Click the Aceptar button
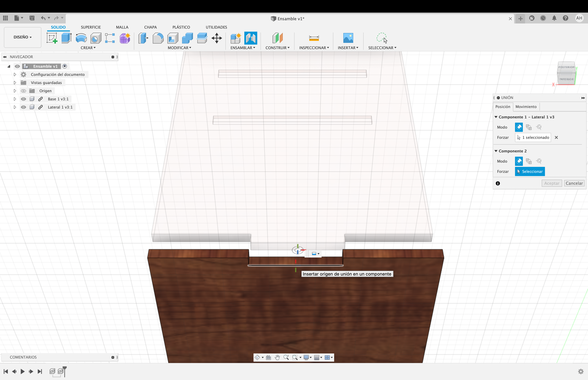The height and width of the screenshot is (380, 588). 552,183
